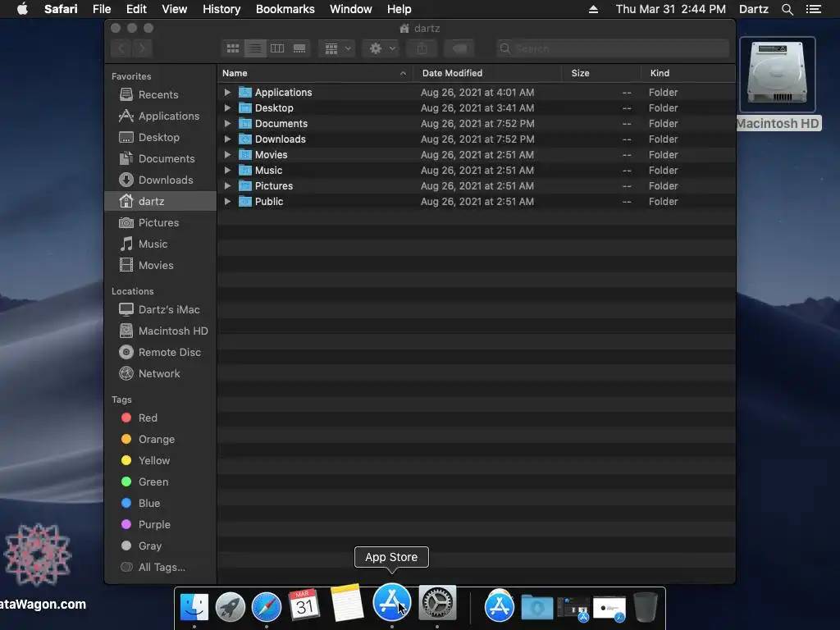Open Recents in the sidebar
This screenshot has width=840, height=630.
pos(160,94)
